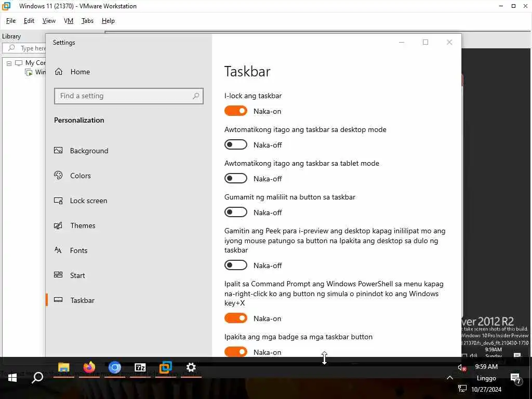Click the Personalization heading
Image resolution: width=532 pixels, height=399 pixels.
[79, 120]
